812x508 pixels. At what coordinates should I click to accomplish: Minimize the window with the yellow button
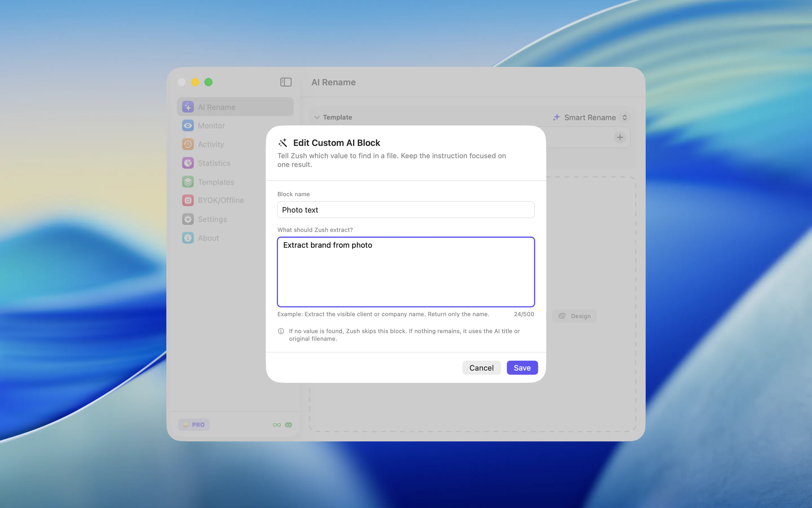(195, 82)
